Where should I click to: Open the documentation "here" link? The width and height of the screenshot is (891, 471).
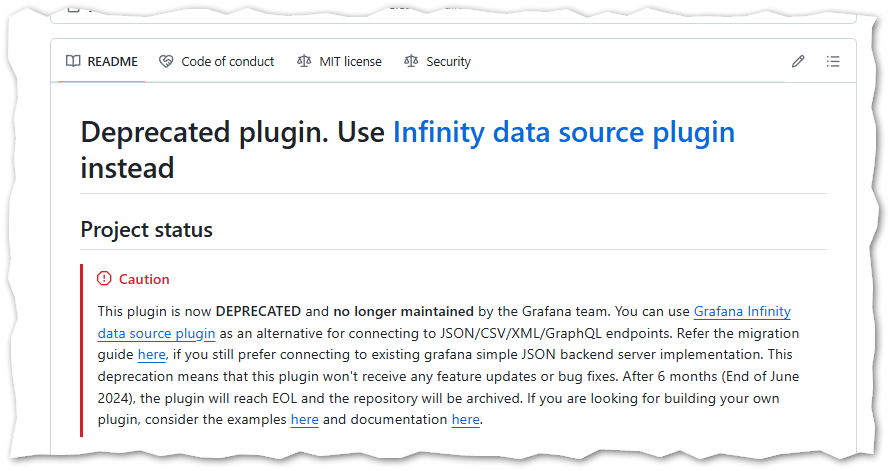465,420
